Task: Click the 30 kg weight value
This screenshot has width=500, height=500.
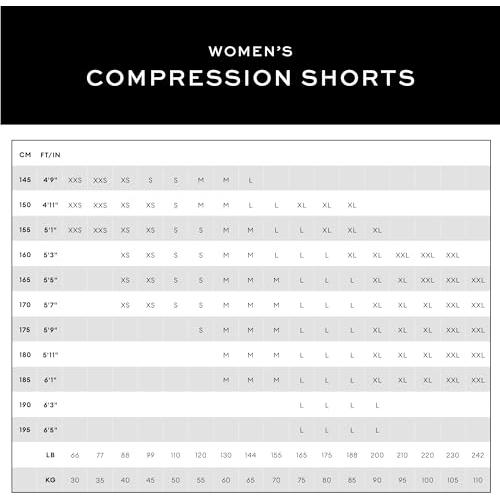Action: (75, 480)
